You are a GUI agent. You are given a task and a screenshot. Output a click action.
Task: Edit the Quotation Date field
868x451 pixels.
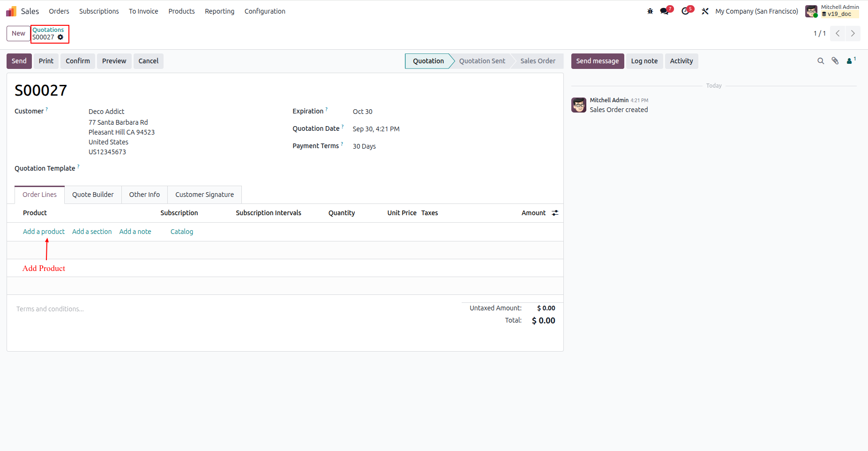pyautogui.click(x=376, y=129)
